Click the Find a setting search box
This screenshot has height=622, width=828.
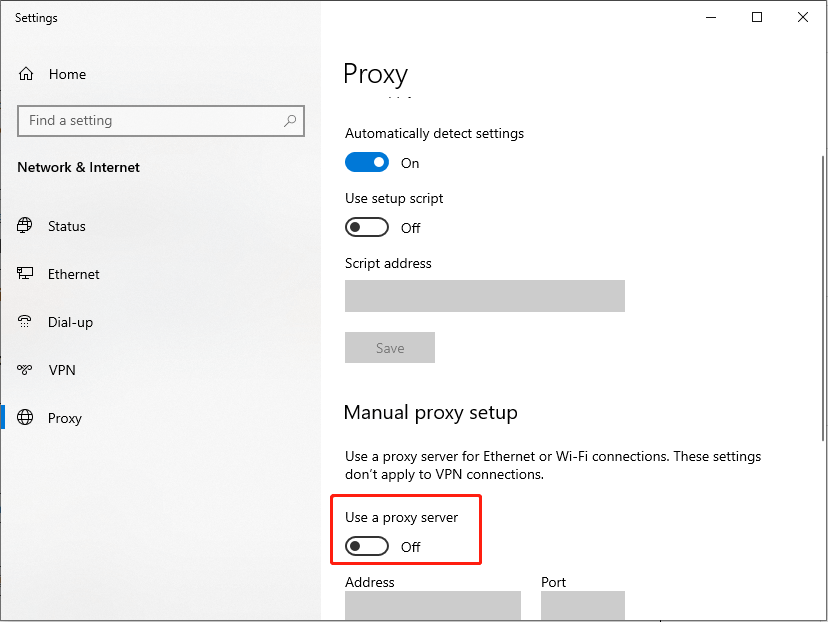click(161, 121)
